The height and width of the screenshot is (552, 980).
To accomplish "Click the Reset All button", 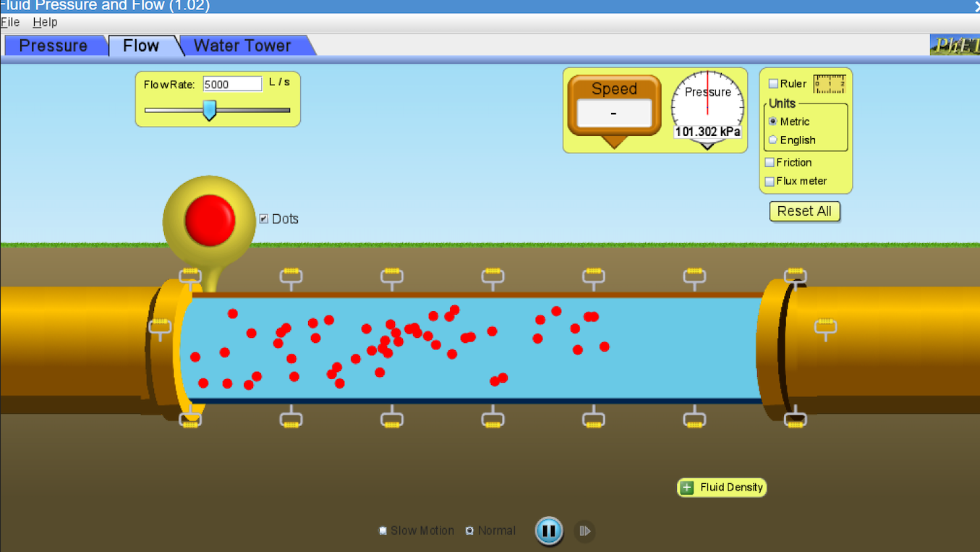I will 804,211.
